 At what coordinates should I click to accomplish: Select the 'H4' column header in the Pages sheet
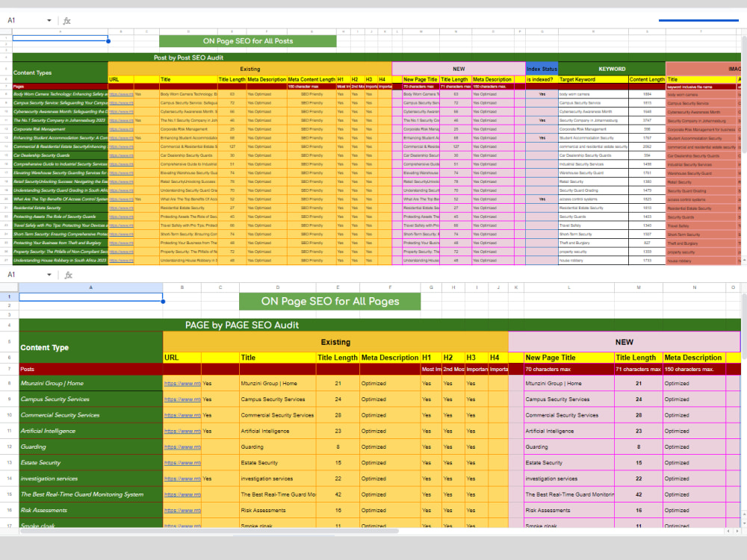point(498,358)
